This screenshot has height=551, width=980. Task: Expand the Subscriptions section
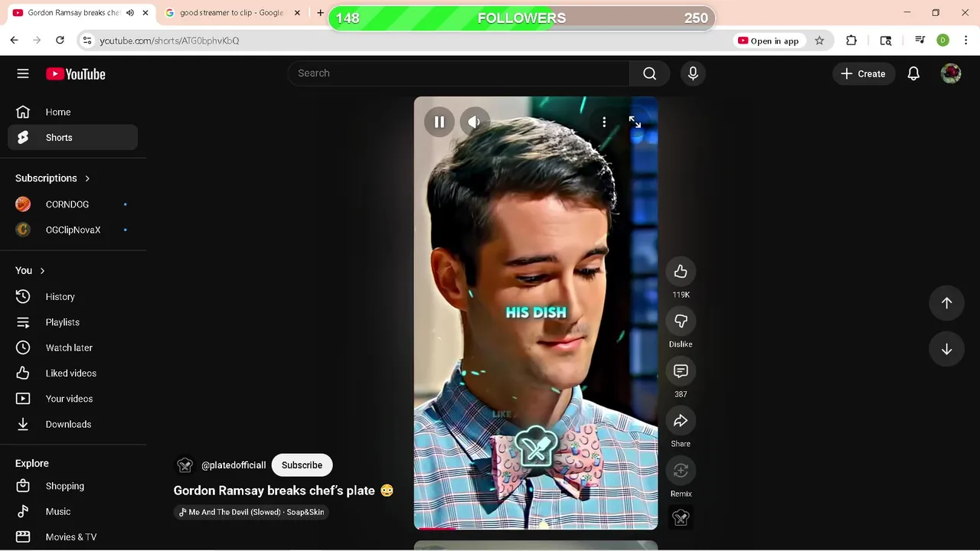(53, 178)
